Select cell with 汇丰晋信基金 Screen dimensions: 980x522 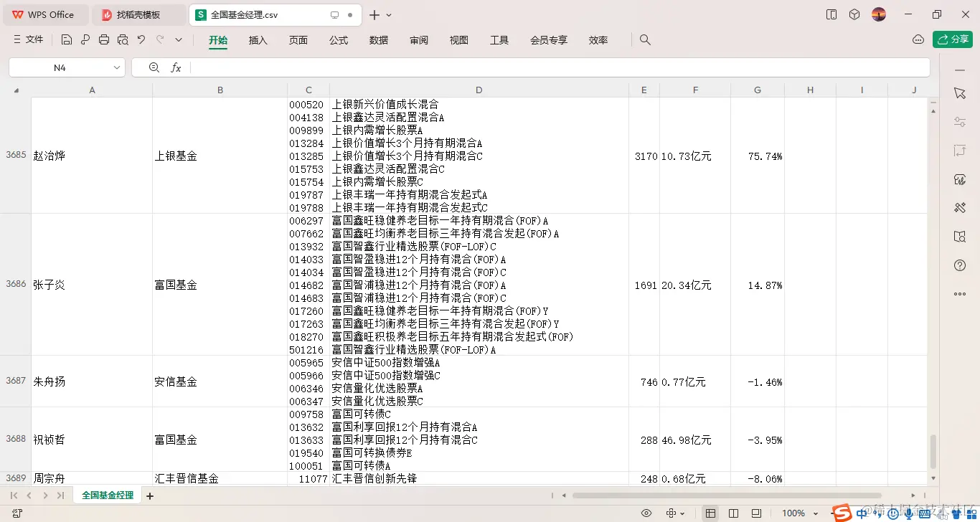220,478
